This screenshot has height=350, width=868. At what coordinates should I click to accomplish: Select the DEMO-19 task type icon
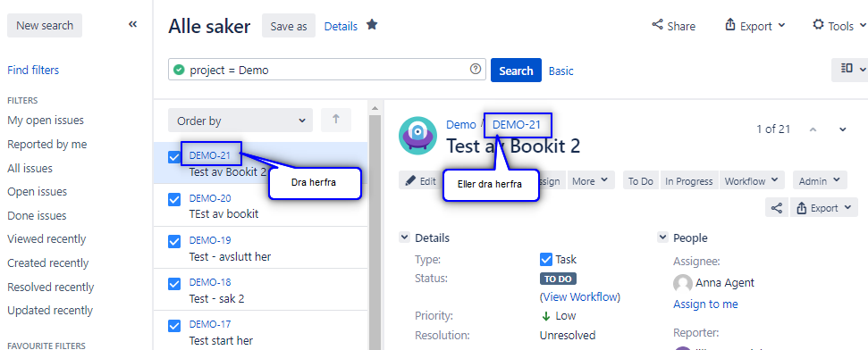(174, 242)
